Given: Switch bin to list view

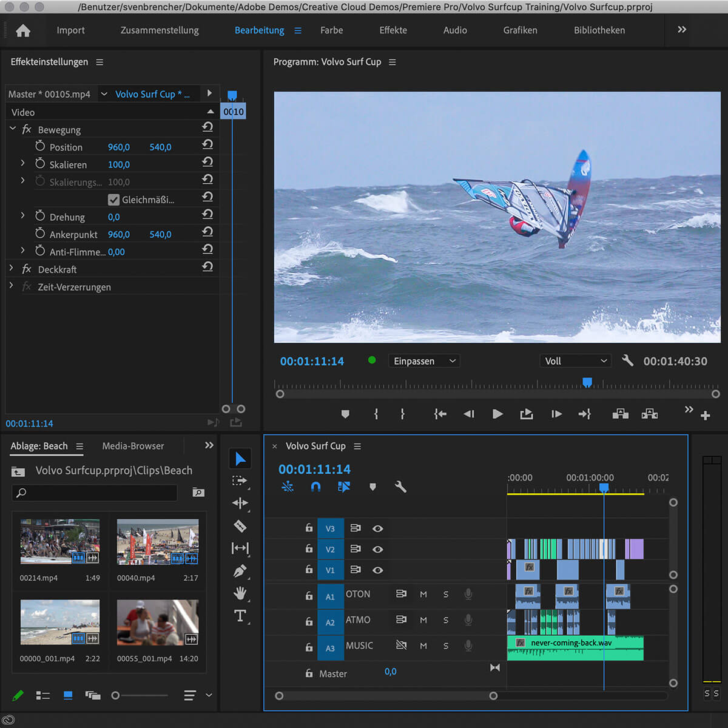Looking at the screenshot, I should (x=43, y=695).
